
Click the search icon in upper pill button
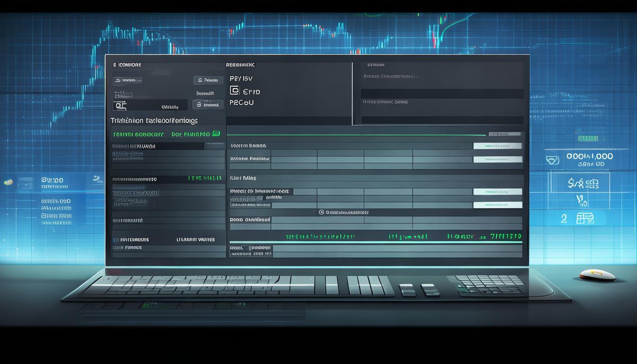tap(200, 81)
